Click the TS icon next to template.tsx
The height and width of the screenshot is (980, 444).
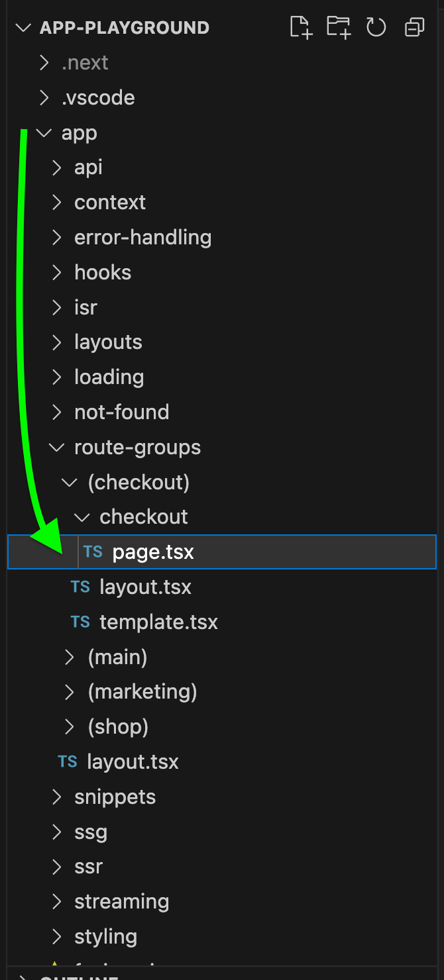click(x=80, y=622)
